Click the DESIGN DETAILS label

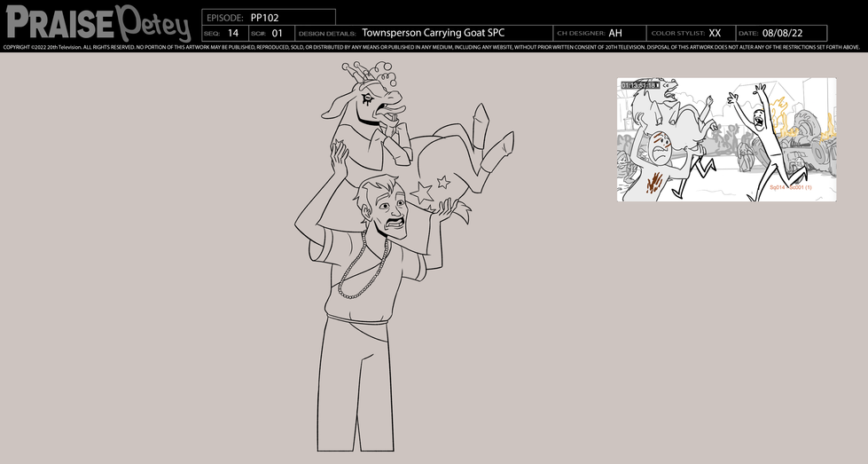coord(327,34)
